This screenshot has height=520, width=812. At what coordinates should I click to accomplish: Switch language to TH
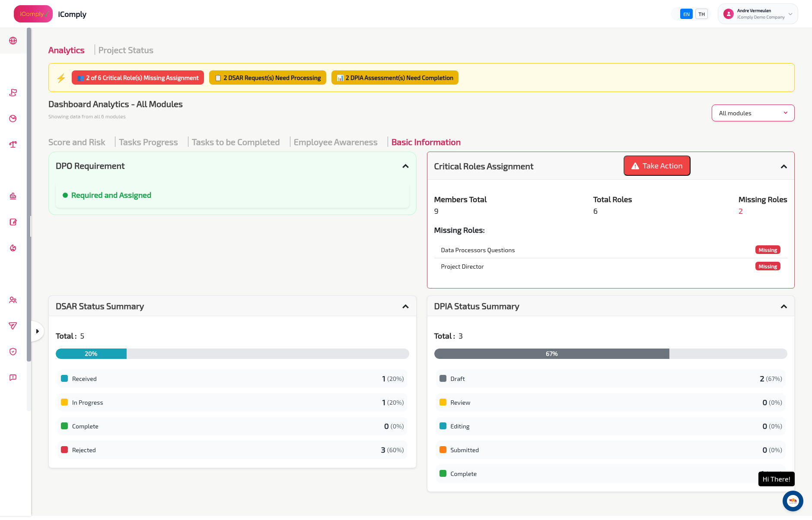(701, 13)
